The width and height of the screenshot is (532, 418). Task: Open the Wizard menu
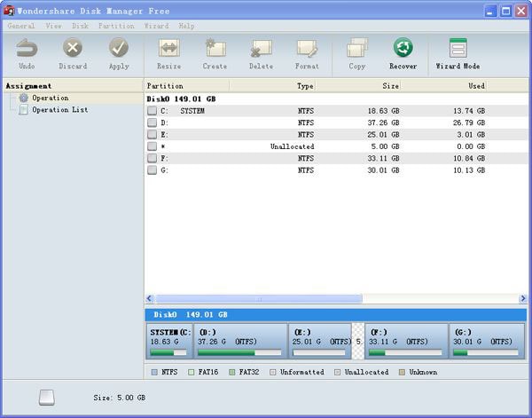tap(156, 26)
